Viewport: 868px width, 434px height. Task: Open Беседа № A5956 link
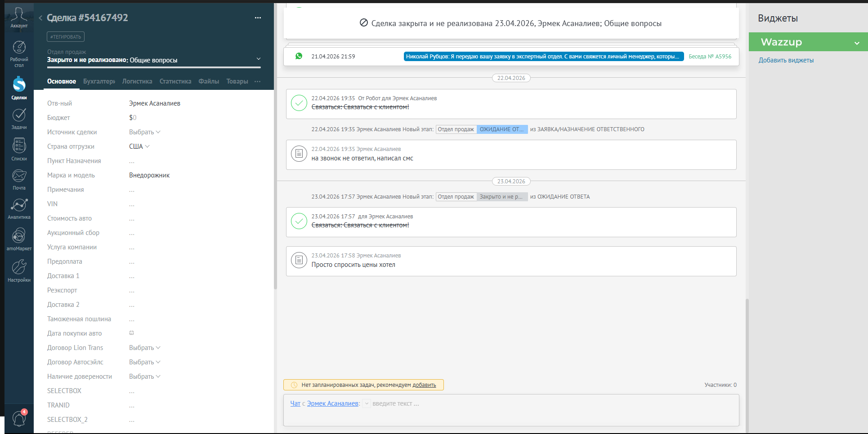[x=710, y=57]
